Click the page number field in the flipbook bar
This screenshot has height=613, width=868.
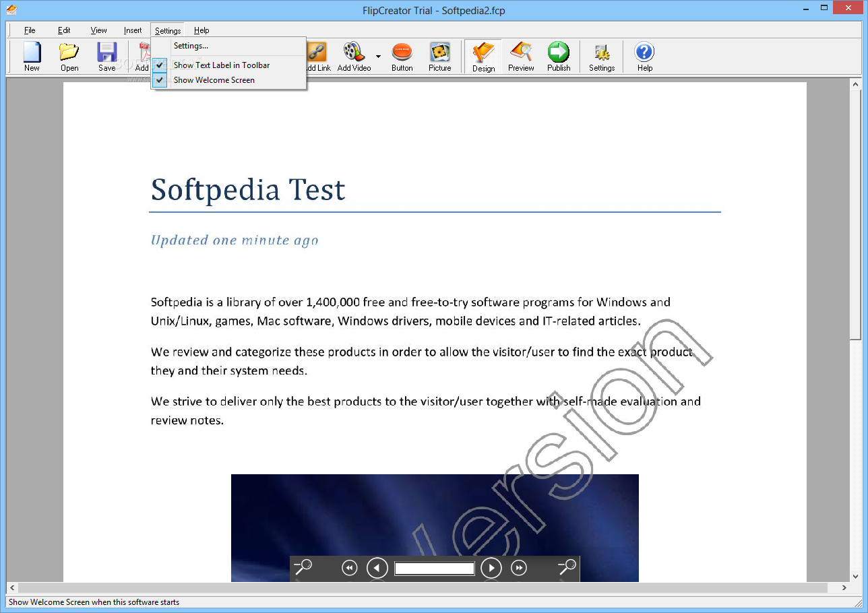click(435, 569)
